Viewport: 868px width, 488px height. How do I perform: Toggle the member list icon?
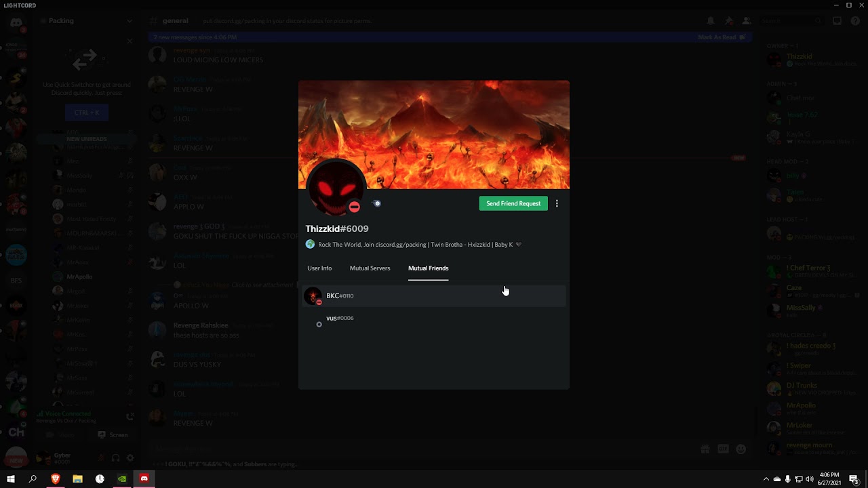(x=746, y=21)
